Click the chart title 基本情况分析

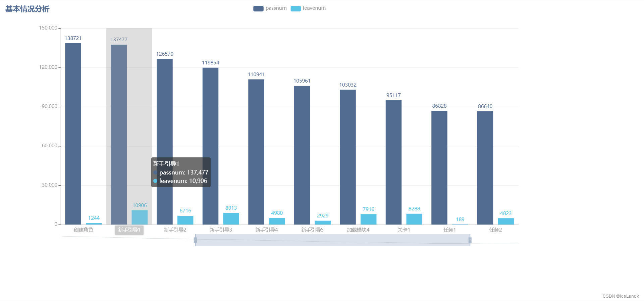pos(28,9)
